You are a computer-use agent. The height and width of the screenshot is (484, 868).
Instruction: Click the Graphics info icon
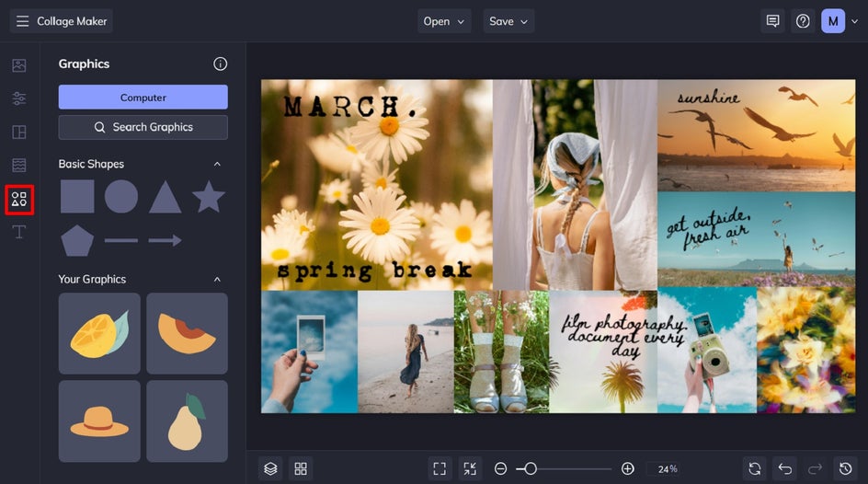pos(221,64)
